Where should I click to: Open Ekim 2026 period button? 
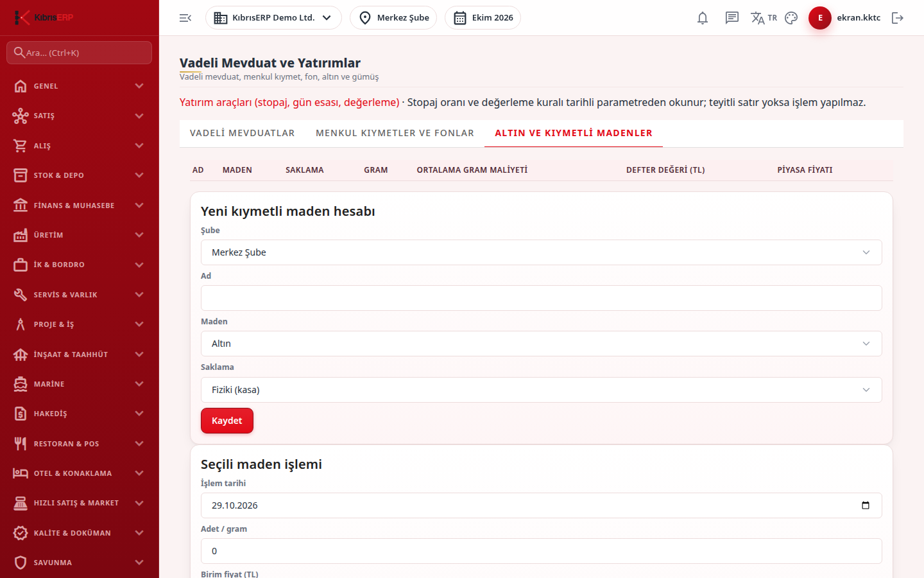(x=483, y=18)
